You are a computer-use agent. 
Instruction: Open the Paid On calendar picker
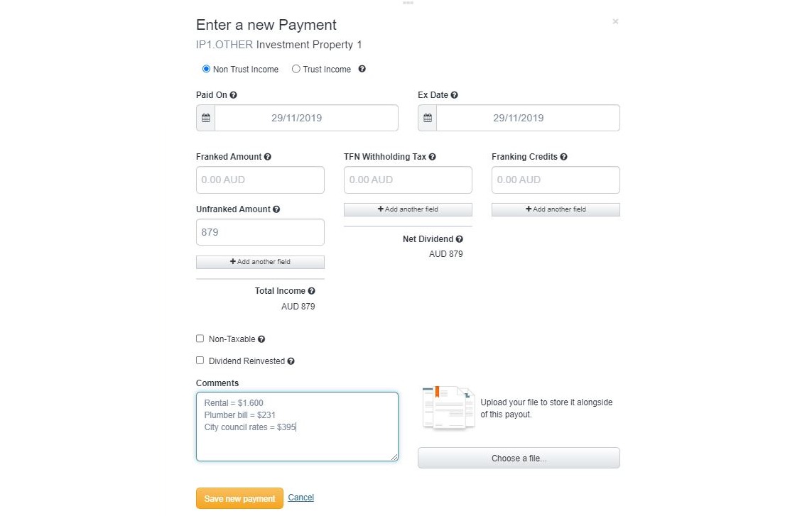[x=205, y=117]
